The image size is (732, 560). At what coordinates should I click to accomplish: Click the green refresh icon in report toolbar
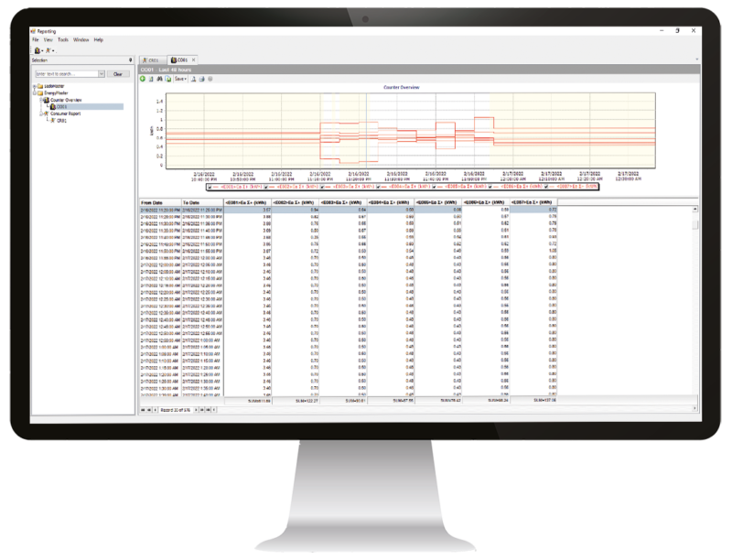[x=144, y=79]
